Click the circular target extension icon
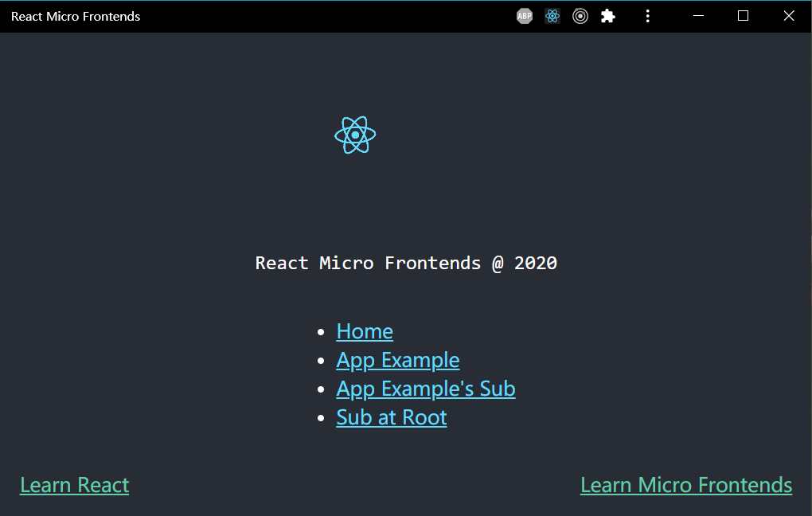812x516 pixels. (x=580, y=16)
